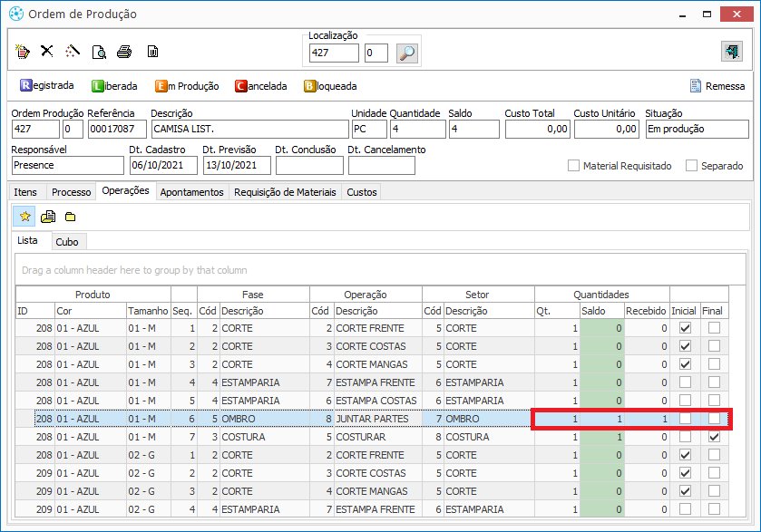The image size is (761, 532).
Task: Open the print preview icon
Action: pyautogui.click(x=99, y=52)
